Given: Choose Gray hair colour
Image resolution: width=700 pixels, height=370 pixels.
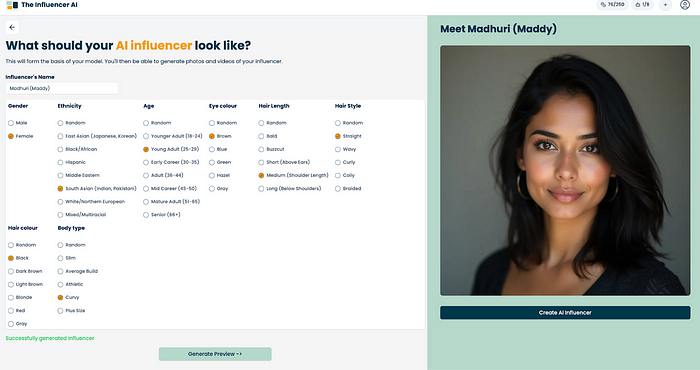Looking at the screenshot, I should [18, 324].
